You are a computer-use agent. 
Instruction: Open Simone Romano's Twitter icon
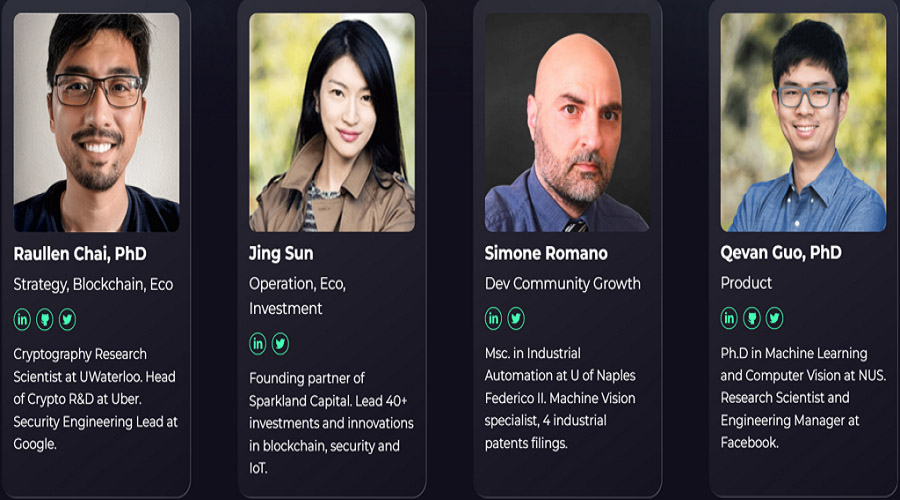tap(516, 318)
